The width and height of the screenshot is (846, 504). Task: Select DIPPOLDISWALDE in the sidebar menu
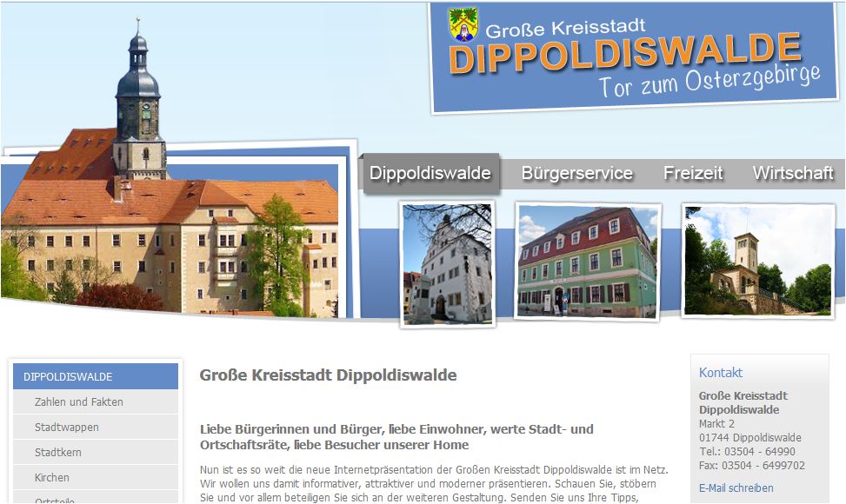coord(96,377)
